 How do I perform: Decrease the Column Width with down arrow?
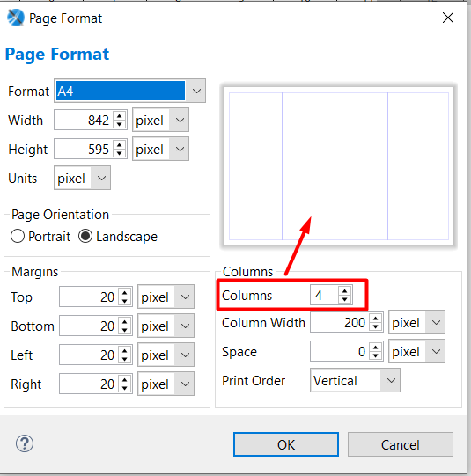pos(375,326)
